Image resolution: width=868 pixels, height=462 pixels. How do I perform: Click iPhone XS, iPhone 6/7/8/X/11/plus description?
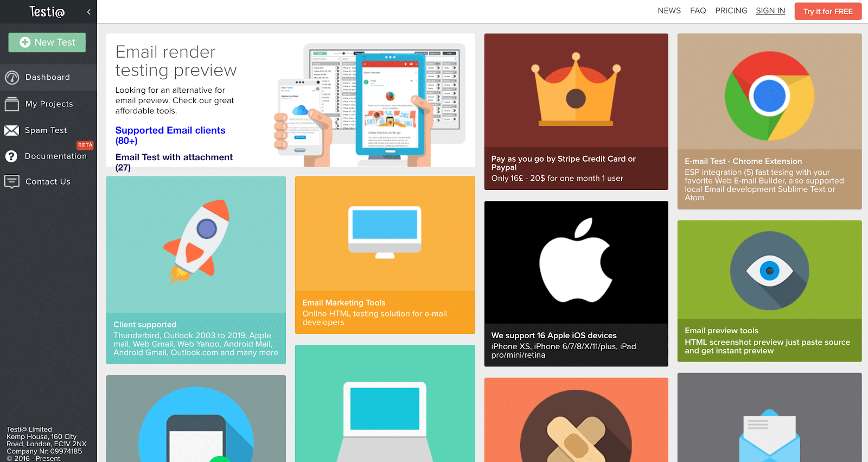pyautogui.click(x=564, y=351)
